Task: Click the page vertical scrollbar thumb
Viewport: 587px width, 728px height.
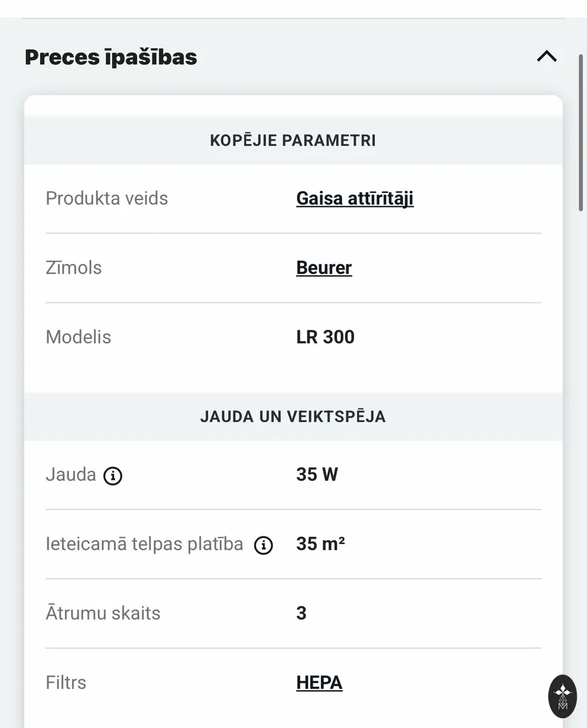Action: [x=581, y=132]
